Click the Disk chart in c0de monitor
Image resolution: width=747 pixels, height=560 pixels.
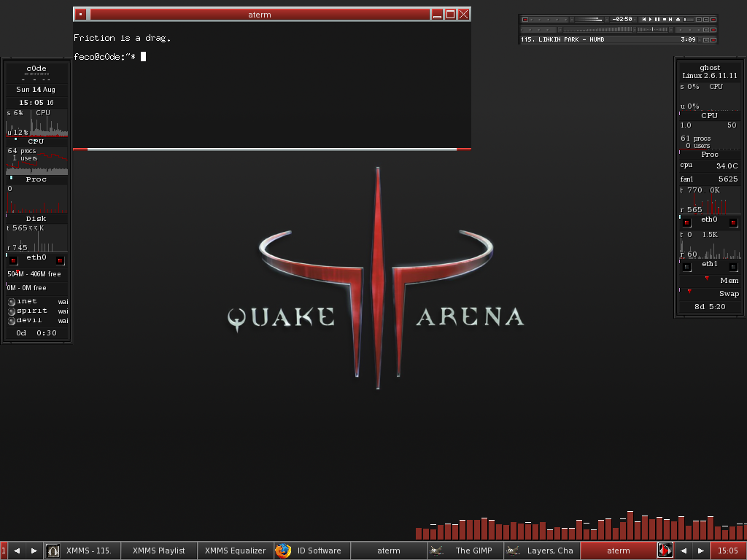click(x=36, y=199)
